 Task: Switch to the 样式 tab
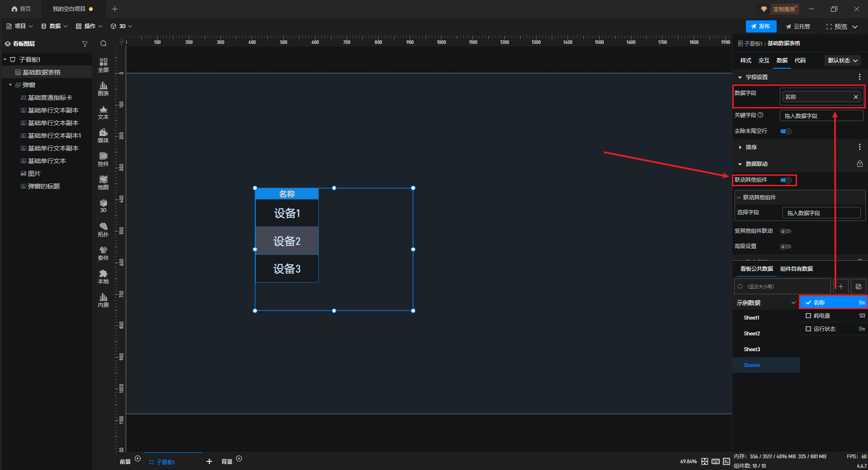tap(745, 61)
